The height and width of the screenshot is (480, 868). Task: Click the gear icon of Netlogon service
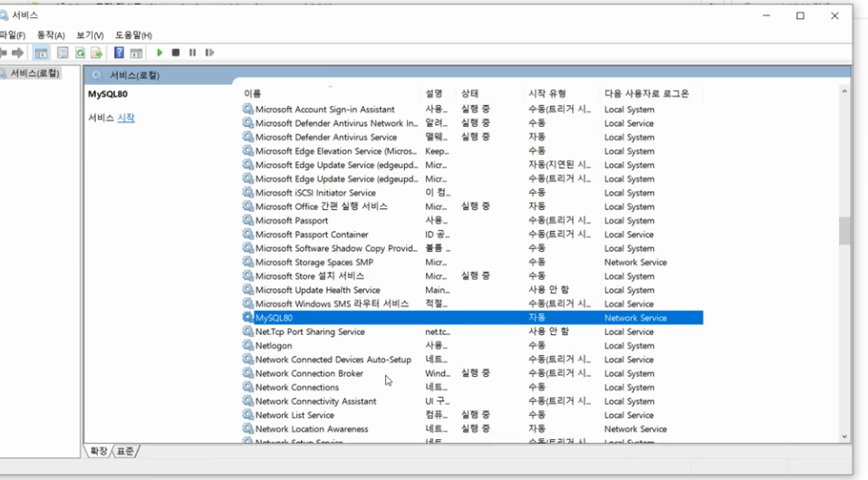pyautogui.click(x=247, y=345)
